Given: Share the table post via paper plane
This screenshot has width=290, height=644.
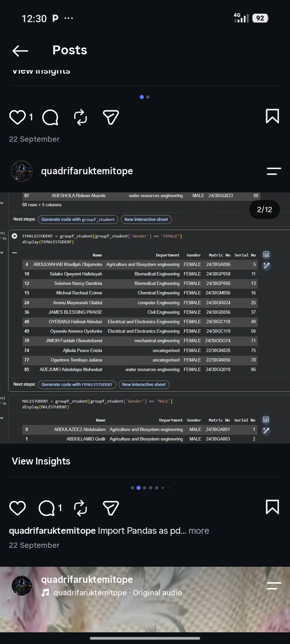Looking at the screenshot, I should [111, 508].
